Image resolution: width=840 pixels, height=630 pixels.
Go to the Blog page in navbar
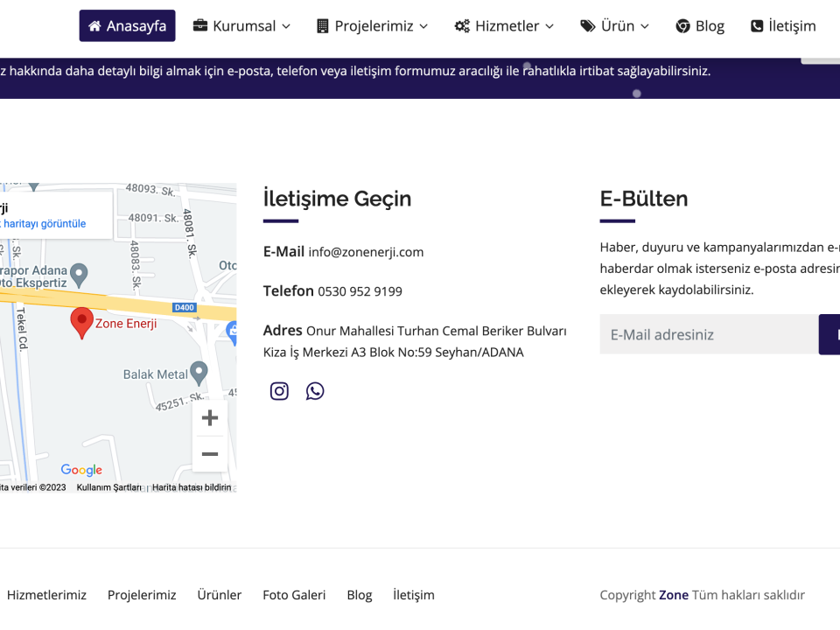[x=700, y=25]
